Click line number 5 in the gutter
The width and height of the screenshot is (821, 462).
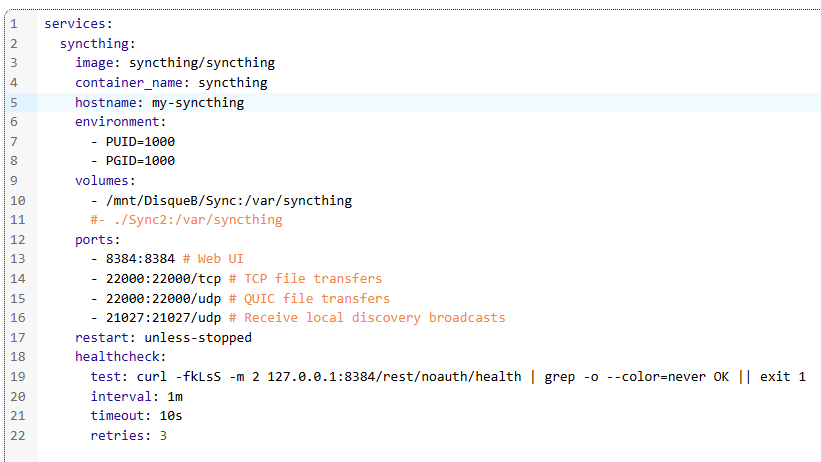point(14,103)
